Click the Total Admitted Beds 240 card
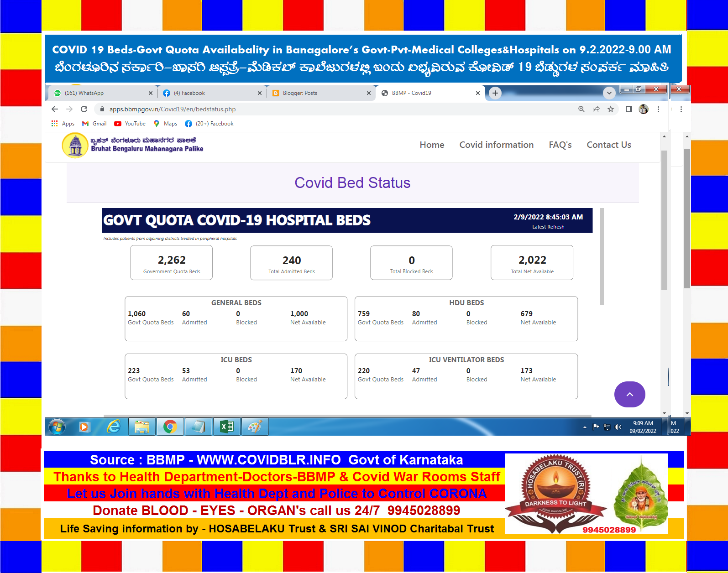The image size is (728, 573). tap(291, 263)
